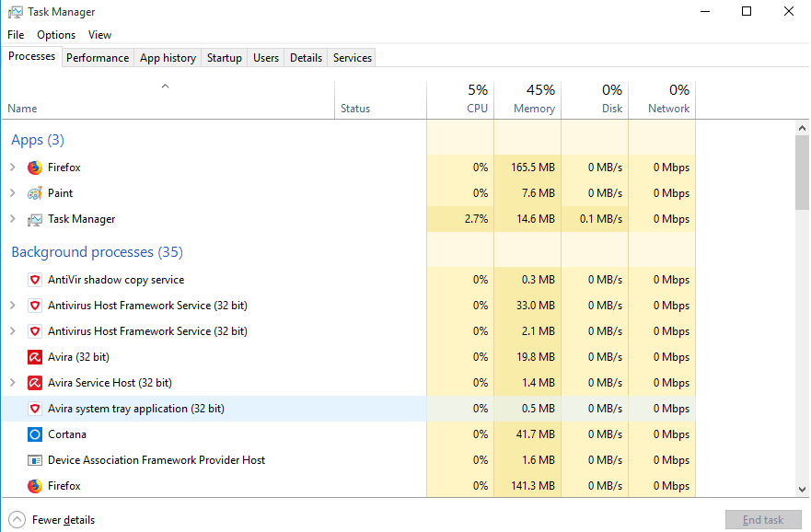Click the 165.5 MB memory value
Screen dimensions: 811x532
[x=533, y=168]
